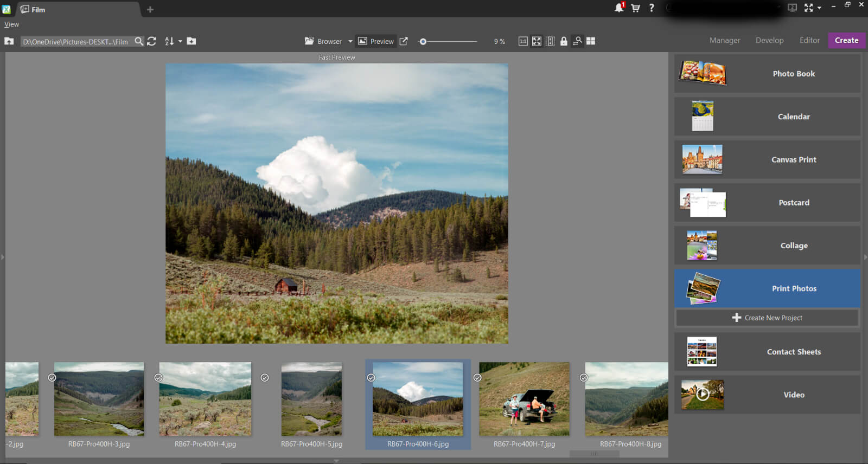Switch to the Develop module tab
Viewport: 868px width, 464px height.
click(x=769, y=40)
